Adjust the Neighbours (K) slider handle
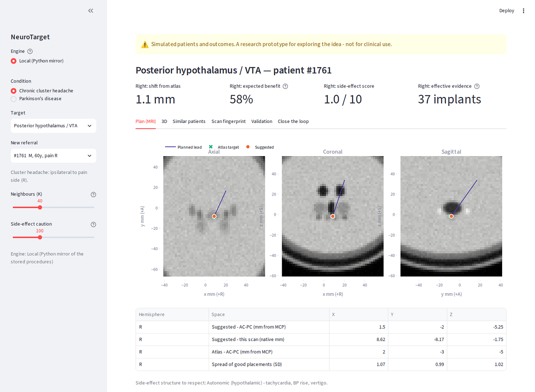Image resolution: width=535 pixels, height=392 pixels. [40, 207]
